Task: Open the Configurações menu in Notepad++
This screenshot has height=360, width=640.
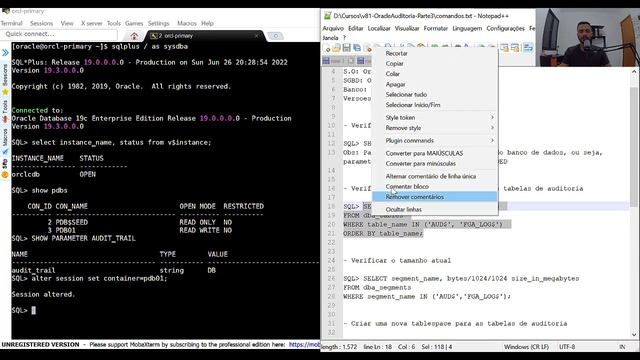Action: pyautogui.click(x=505, y=29)
